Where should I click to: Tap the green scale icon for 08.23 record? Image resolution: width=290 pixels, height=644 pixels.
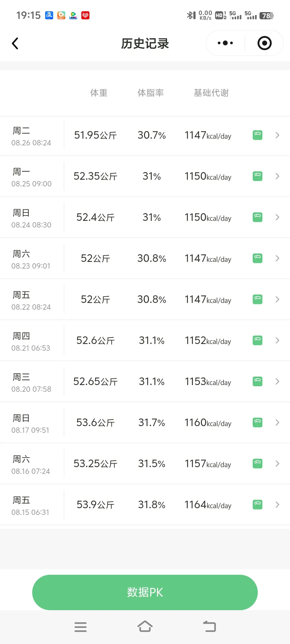(x=258, y=258)
